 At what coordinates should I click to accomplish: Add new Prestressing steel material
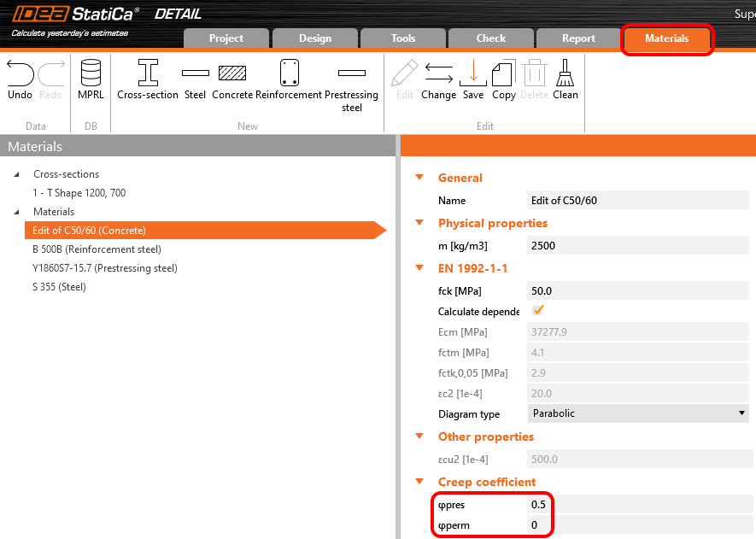(352, 73)
